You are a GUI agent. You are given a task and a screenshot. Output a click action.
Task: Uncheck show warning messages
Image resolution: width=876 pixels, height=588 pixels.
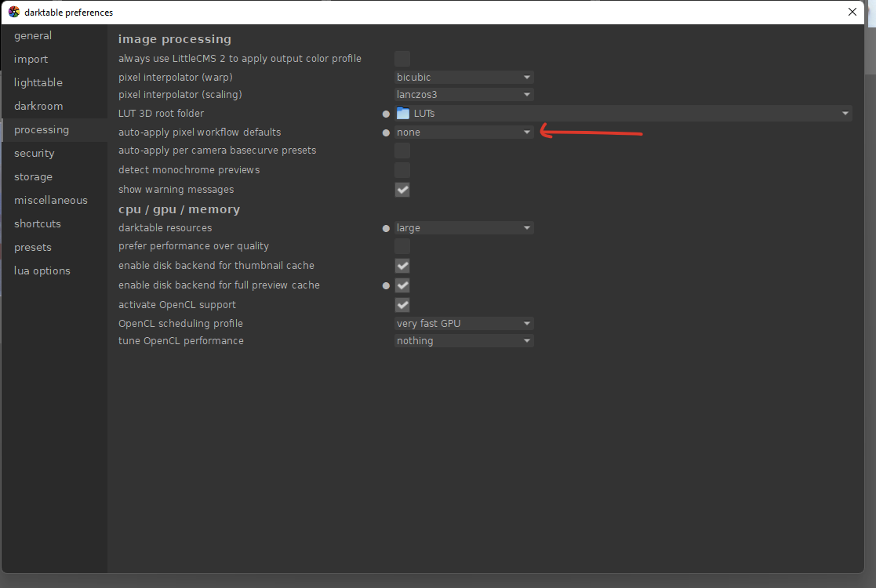pyautogui.click(x=402, y=190)
